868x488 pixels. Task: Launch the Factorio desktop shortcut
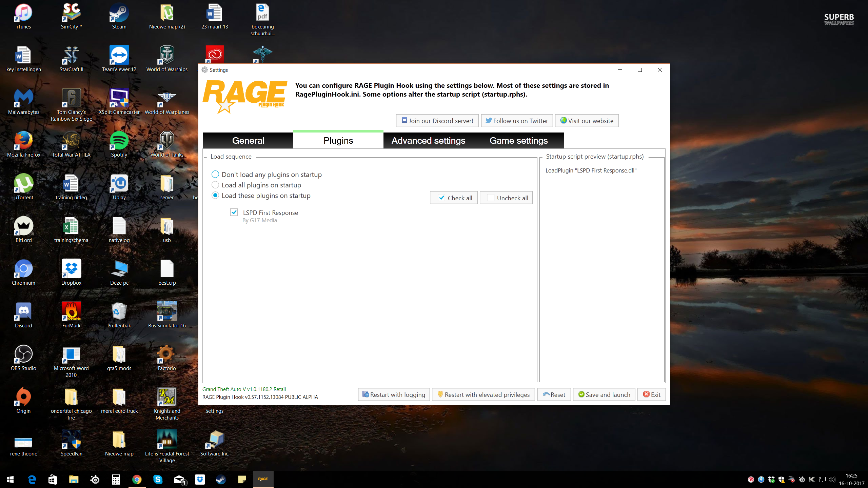167,354
